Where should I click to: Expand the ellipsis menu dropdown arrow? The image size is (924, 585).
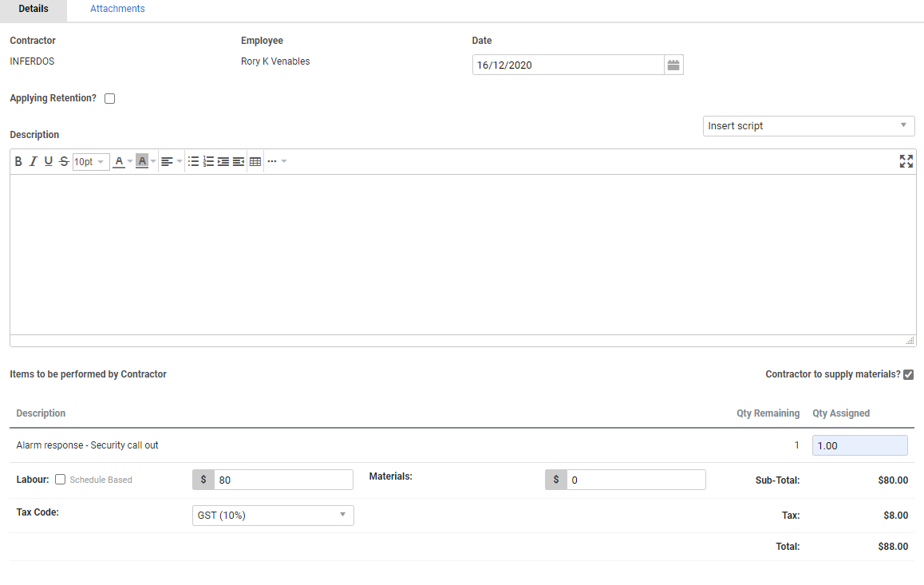tap(284, 161)
